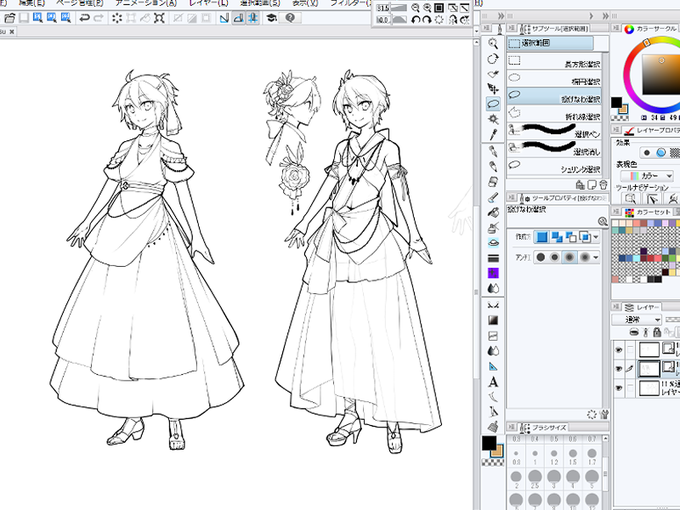
Task: Open the layer blend mode dropdown
Action: point(637,320)
